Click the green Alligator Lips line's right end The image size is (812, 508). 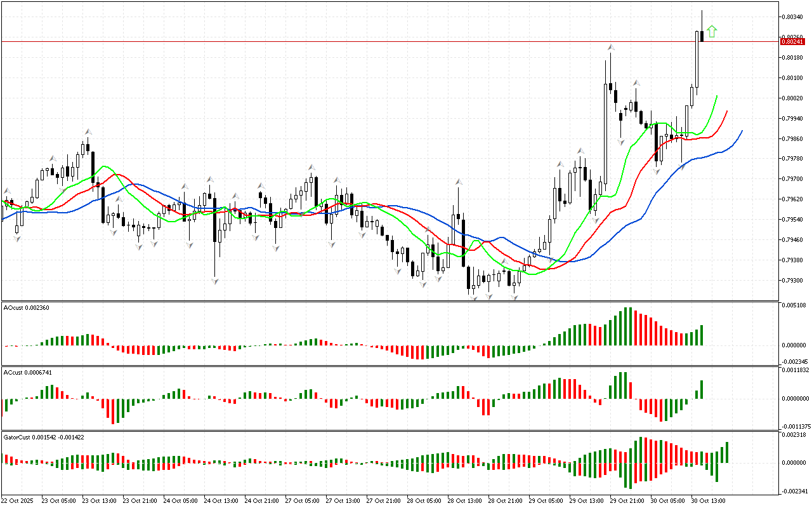[x=716, y=96]
